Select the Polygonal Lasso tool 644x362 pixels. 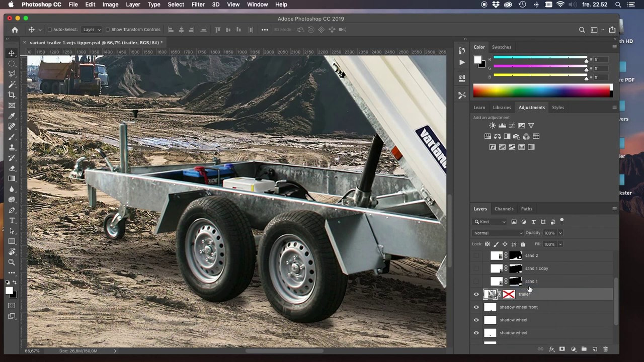click(12, 74)
